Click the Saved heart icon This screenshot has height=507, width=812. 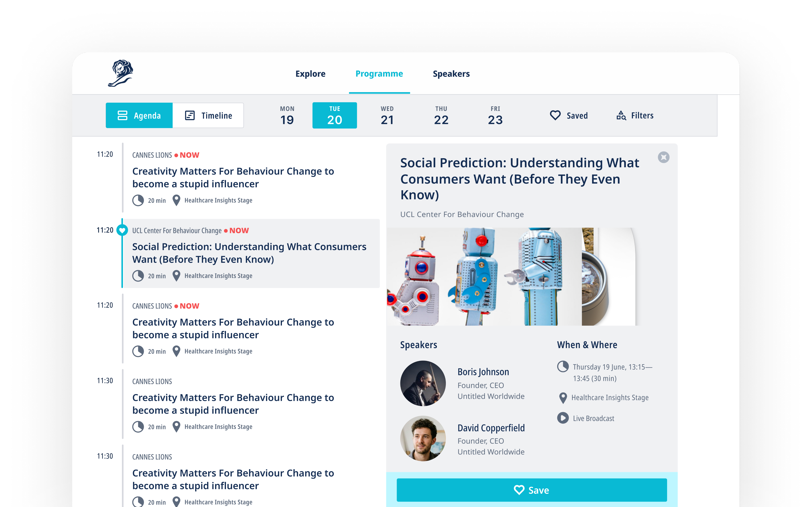click(555, 115)
